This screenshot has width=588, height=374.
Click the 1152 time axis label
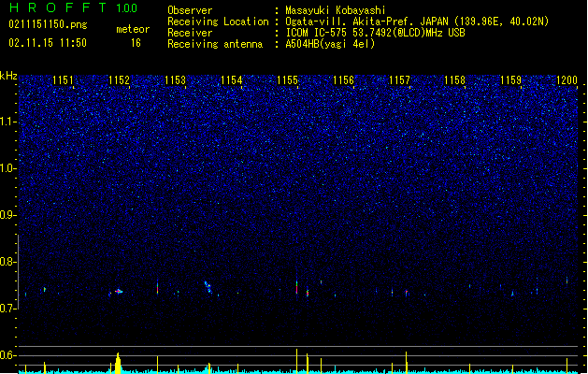coord(119,79)
